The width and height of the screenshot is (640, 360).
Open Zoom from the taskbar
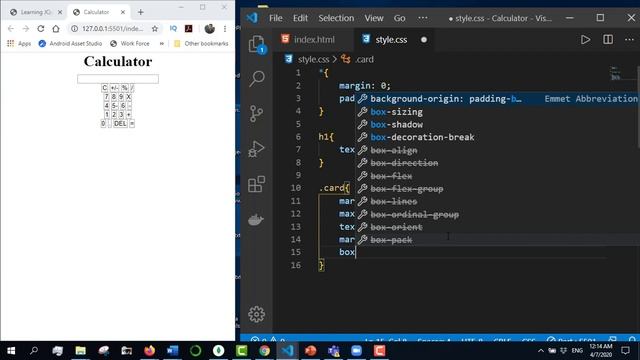click(356, 351)
